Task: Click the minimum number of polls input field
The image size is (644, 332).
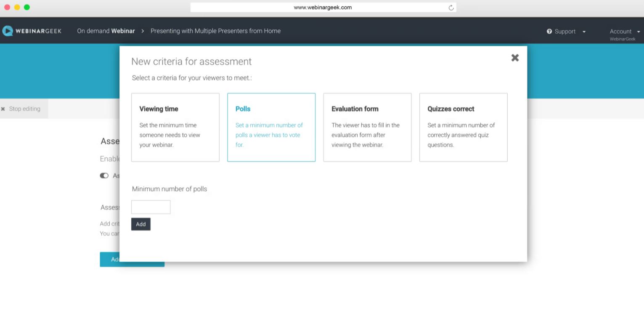Action: coord(151,207)
